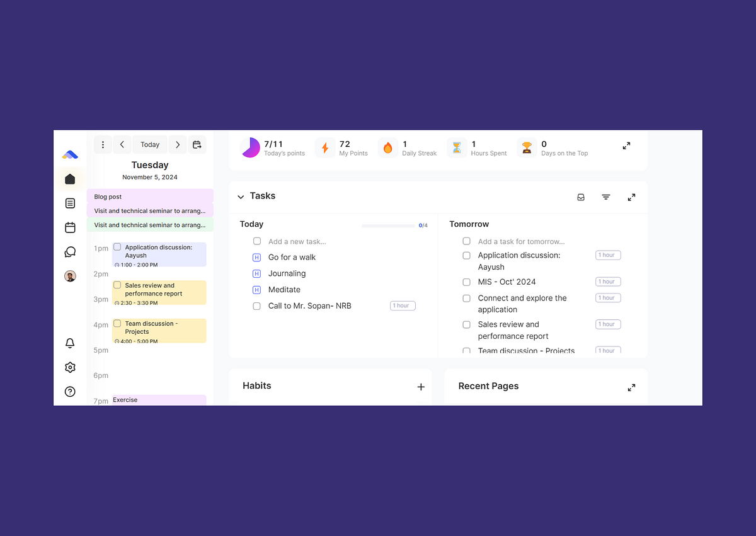This screenshot has width=756, height=536.
Task: Click the Daily Streak flame icon
Action: click(x=388, y=148)
